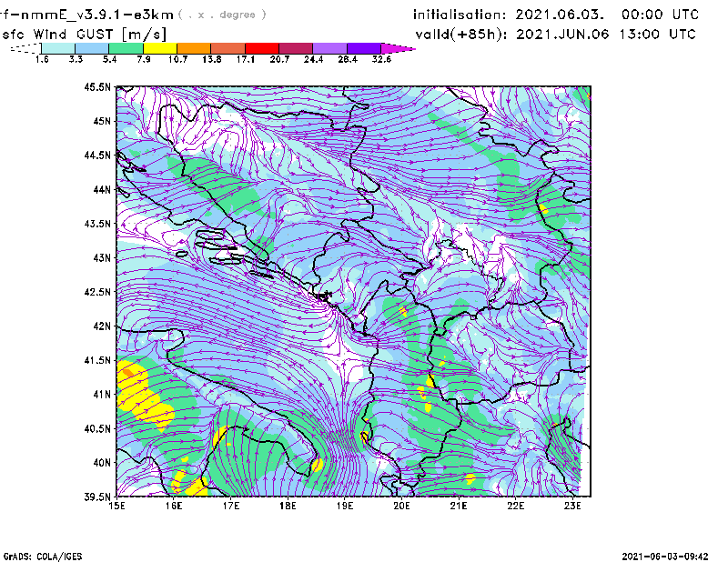The width and height of the screenshot is (728, 562).
Task: Click the 17E longitude label
Action: (x=231, y=506)
